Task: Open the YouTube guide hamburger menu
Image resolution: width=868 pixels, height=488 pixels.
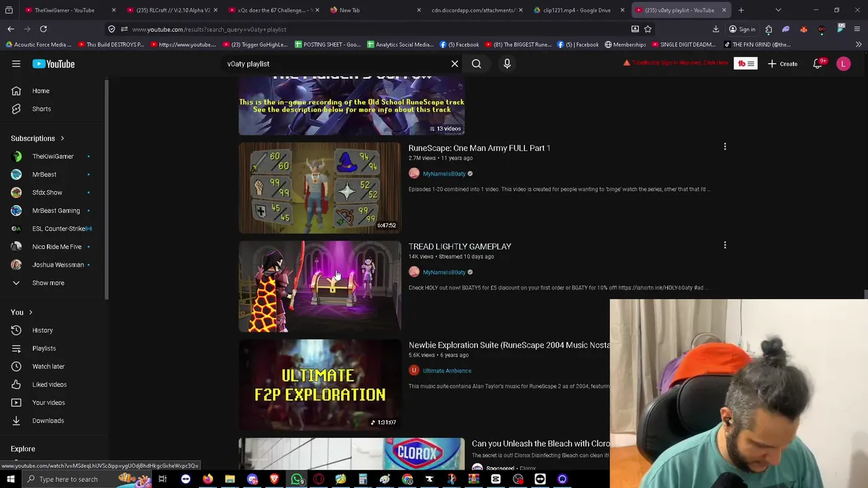Action: (x=16, y=64)
